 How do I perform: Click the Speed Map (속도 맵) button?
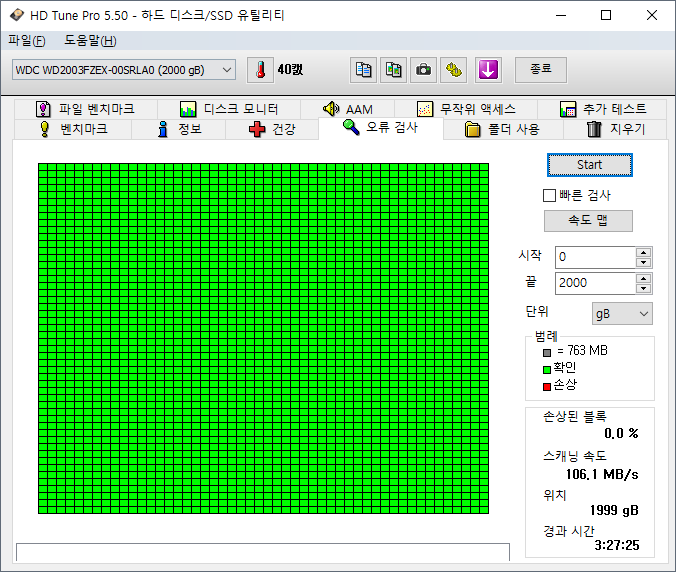pos(588,221)
